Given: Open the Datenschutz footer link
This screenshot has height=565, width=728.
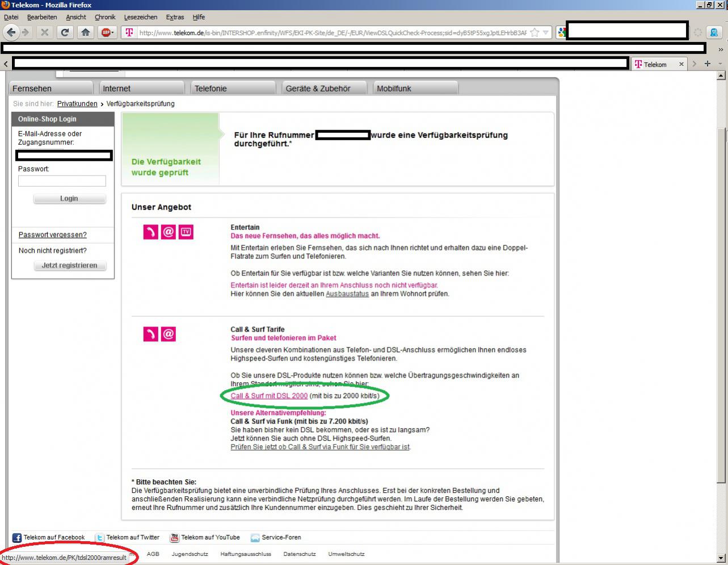Looking at the screenshot, I should [x=300, y=554].
